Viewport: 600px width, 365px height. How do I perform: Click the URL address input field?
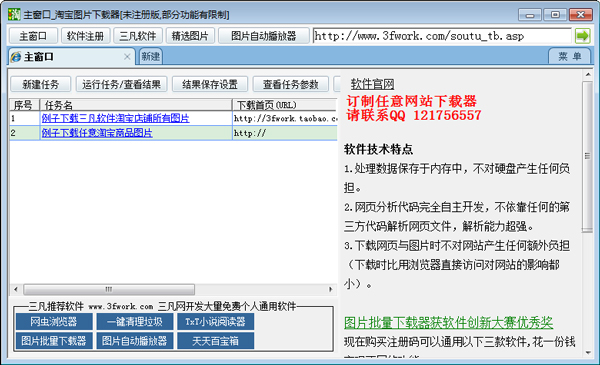click(442, 36)
